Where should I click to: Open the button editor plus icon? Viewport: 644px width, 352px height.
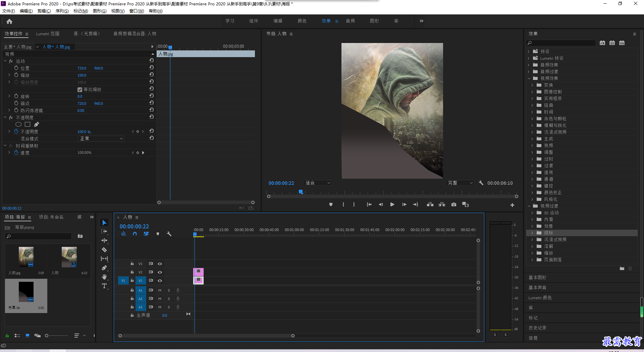coord(512,205)
